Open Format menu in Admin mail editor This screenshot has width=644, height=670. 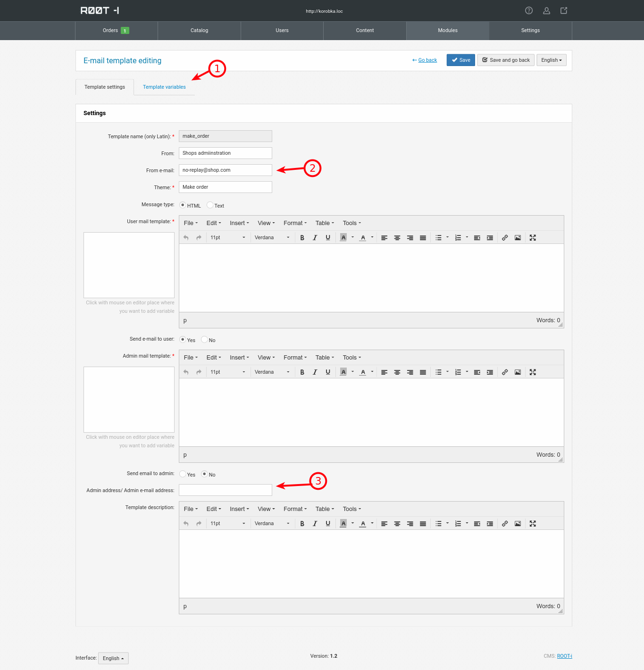coord(295,358)
